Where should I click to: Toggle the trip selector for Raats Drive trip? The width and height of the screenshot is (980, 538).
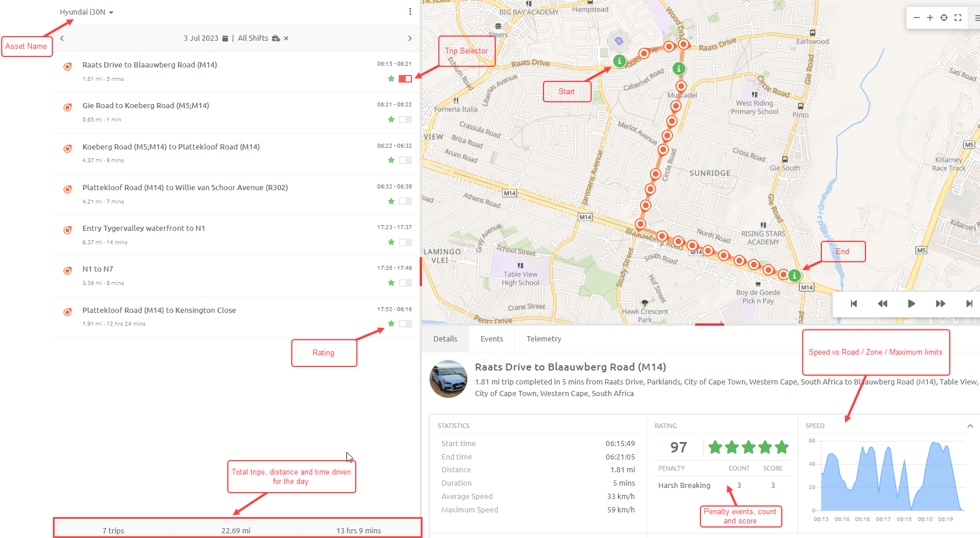click(x=405, y=78)
